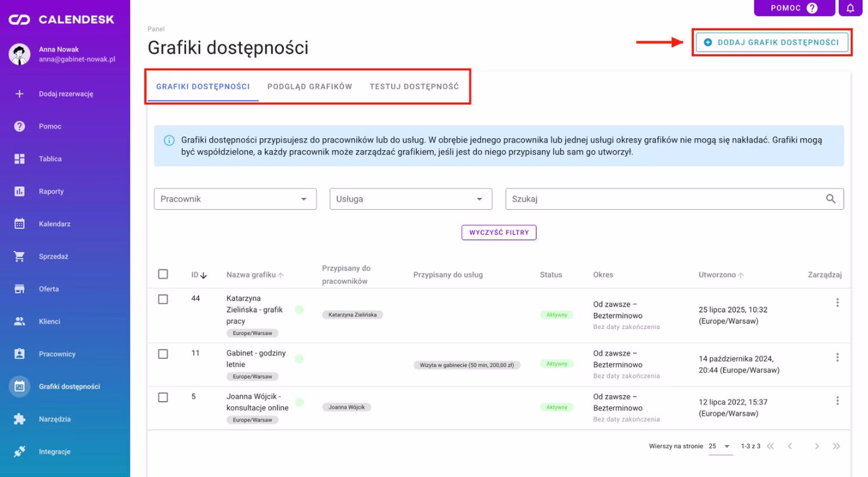
Task: Expand the Pracownik filter dropdown
Action: click(235, 199)
